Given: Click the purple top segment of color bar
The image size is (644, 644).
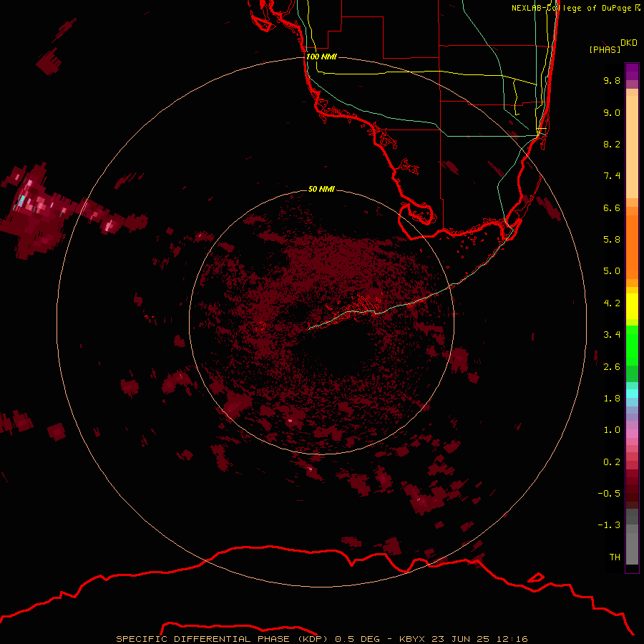Looking at the screenshot, I should point(632,72).
